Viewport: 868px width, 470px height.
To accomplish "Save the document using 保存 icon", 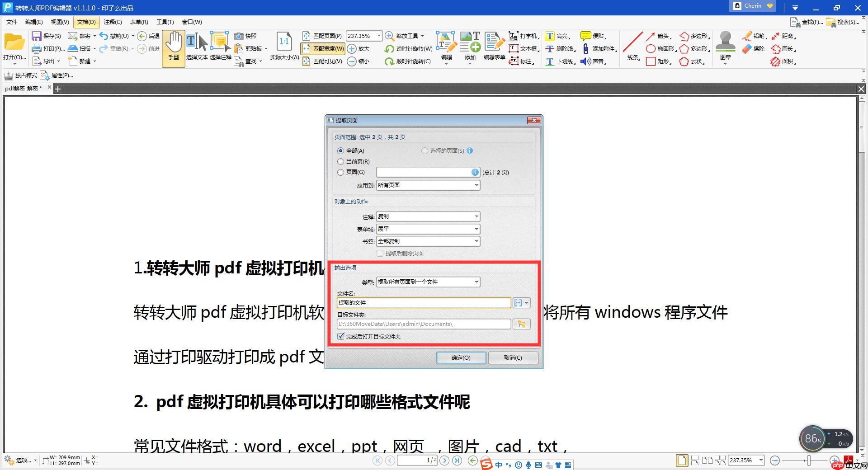I will (46, 36).
